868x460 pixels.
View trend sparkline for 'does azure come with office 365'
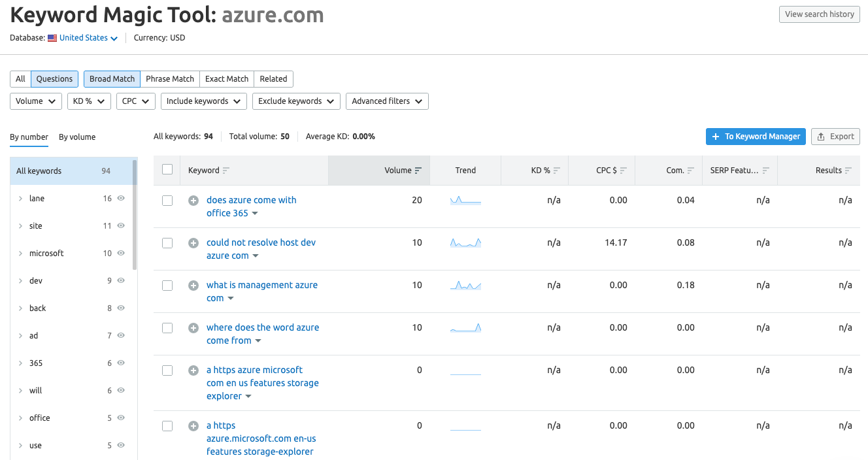pos(465,200)
